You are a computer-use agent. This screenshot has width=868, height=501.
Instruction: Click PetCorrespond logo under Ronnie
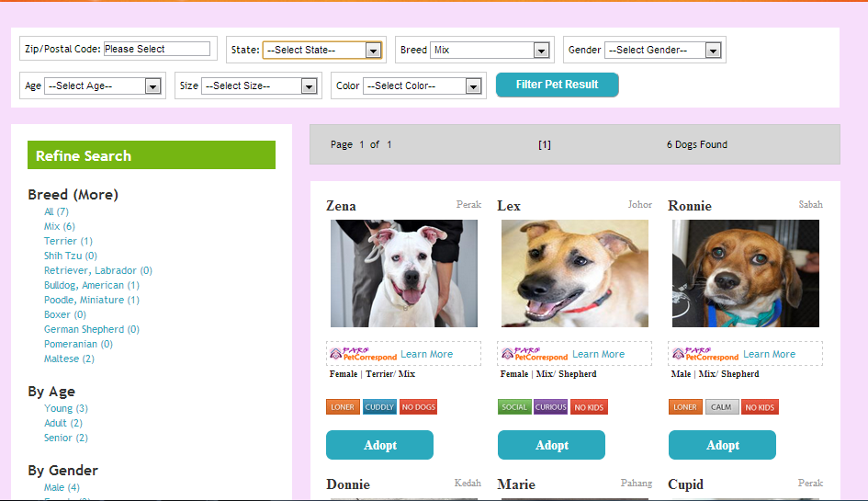705,354
